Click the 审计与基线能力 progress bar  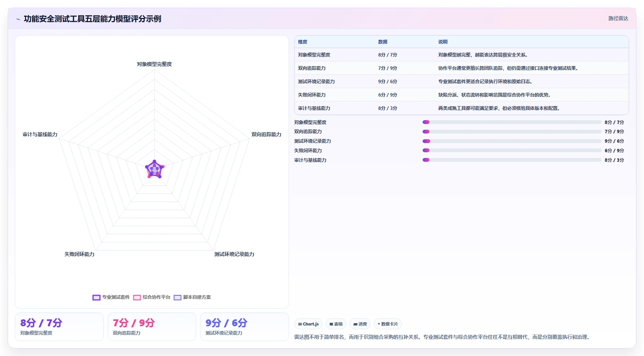[512, 160]
